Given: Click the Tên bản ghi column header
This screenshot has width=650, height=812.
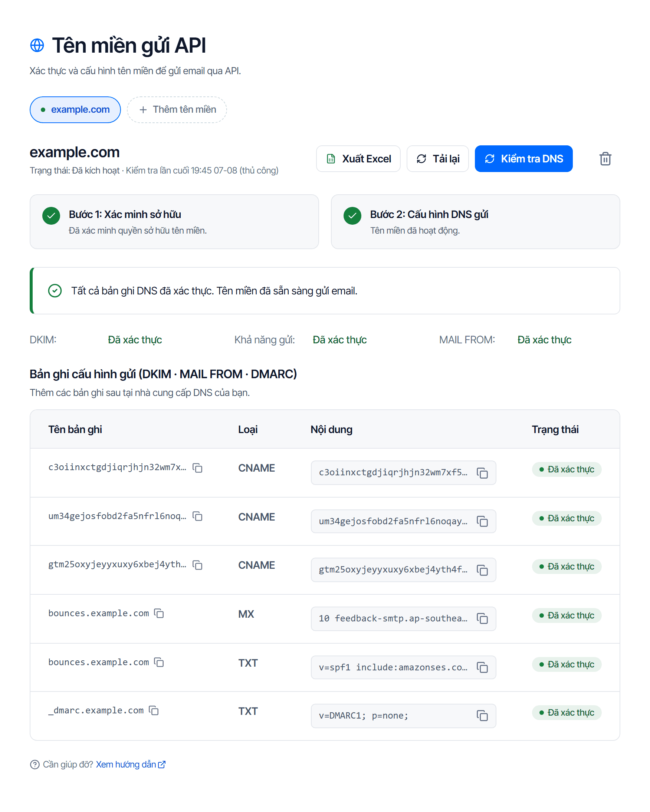Looking at the screenshot, I should (75, 429).
